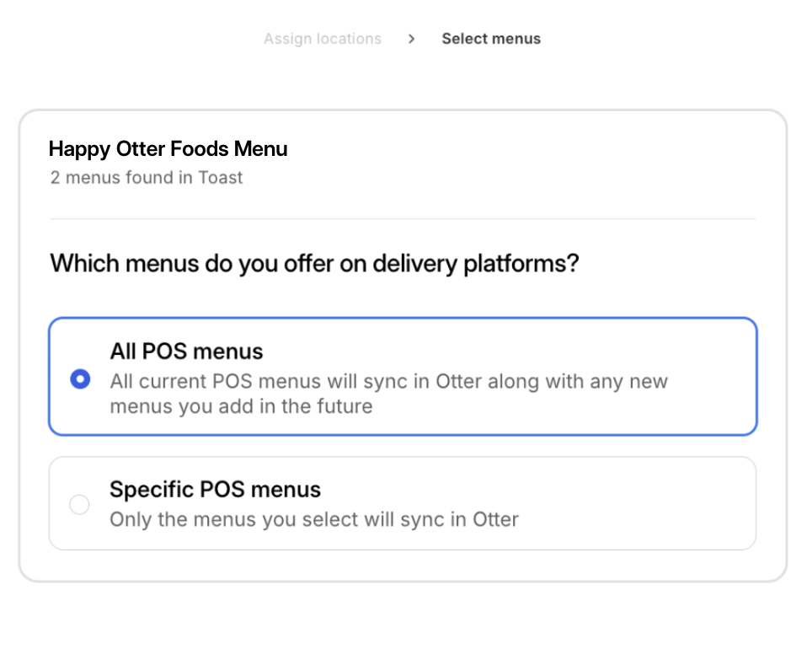Click the breadcrumb chevron separator icon
The image size is (812, 649).
pos(411,39)
